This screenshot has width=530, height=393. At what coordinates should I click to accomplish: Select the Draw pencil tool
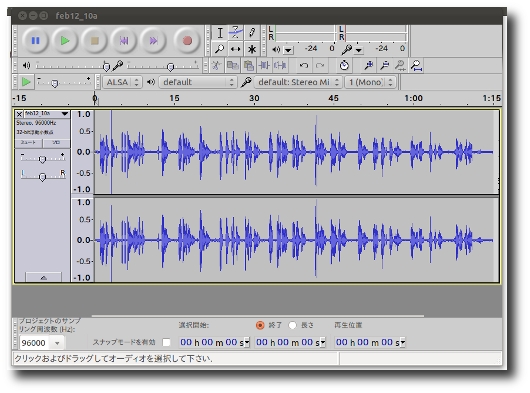(251, 33)
